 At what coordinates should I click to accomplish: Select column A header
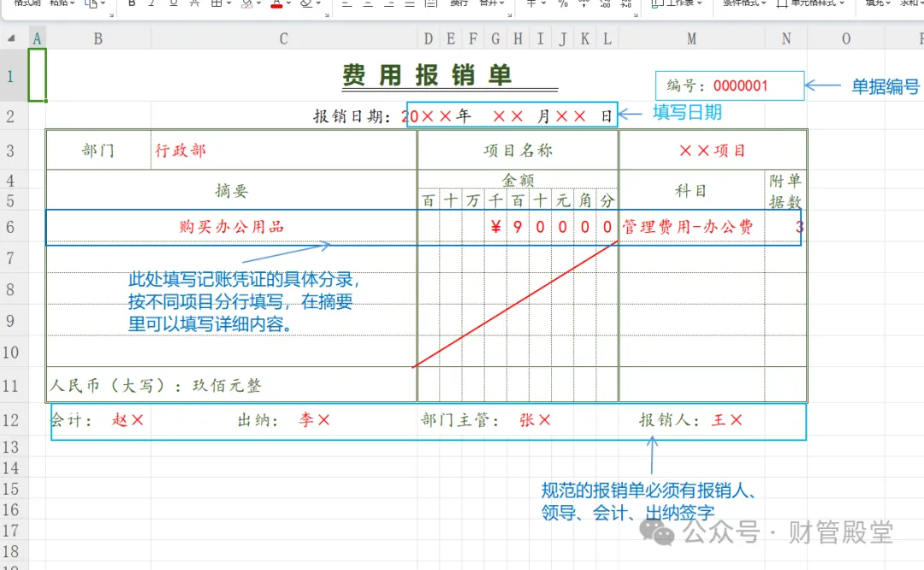click(37, 39)
